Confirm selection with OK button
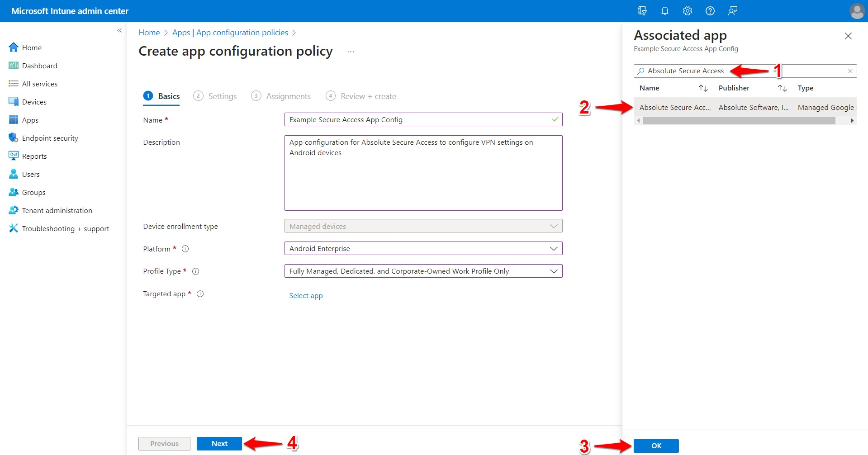Screen dimensions: 868x455 coord(655,445)
